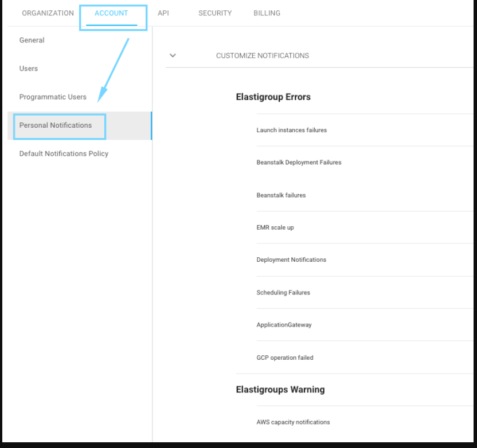Select Beanstalk failures notification row
Viewport: 477px width, 448px height.
pyautogui.click(x=281, y=195)
